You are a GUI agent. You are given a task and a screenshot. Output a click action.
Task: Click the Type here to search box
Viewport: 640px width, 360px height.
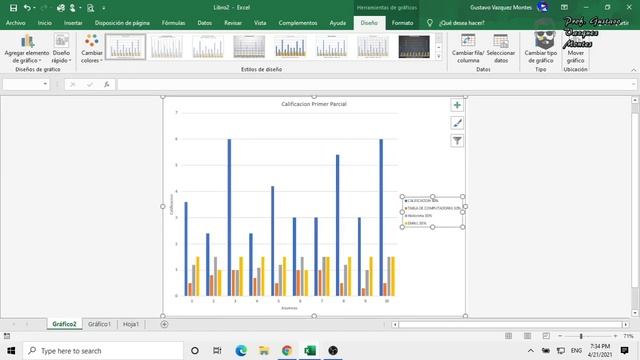click(103, 351)
